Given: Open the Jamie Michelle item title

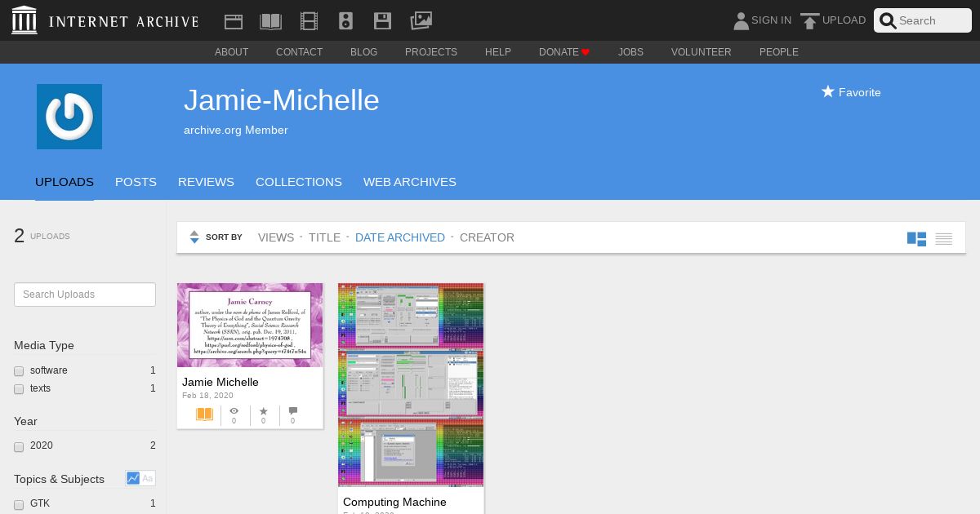Looking at the screenshot, I should (x=220, y=382).
